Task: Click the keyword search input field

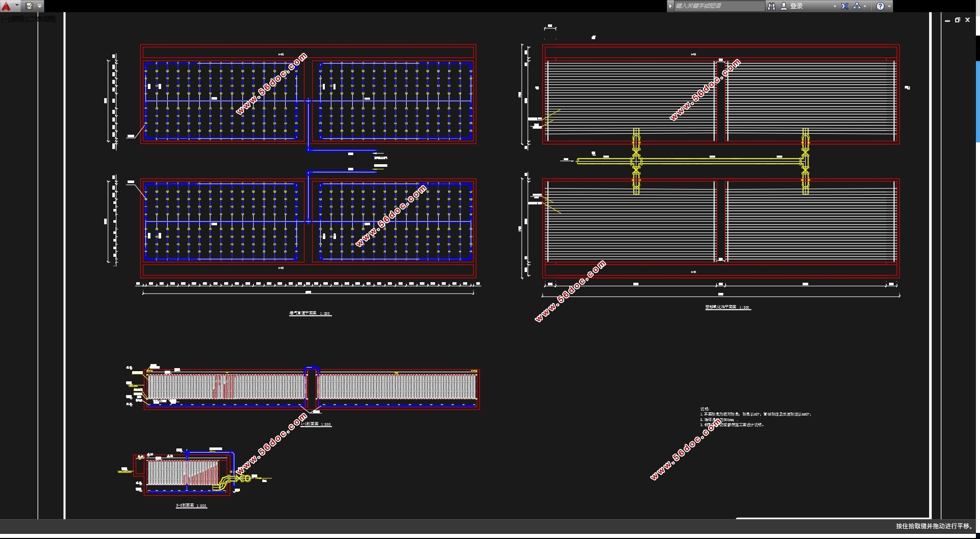Action: (x=719, y=6)
